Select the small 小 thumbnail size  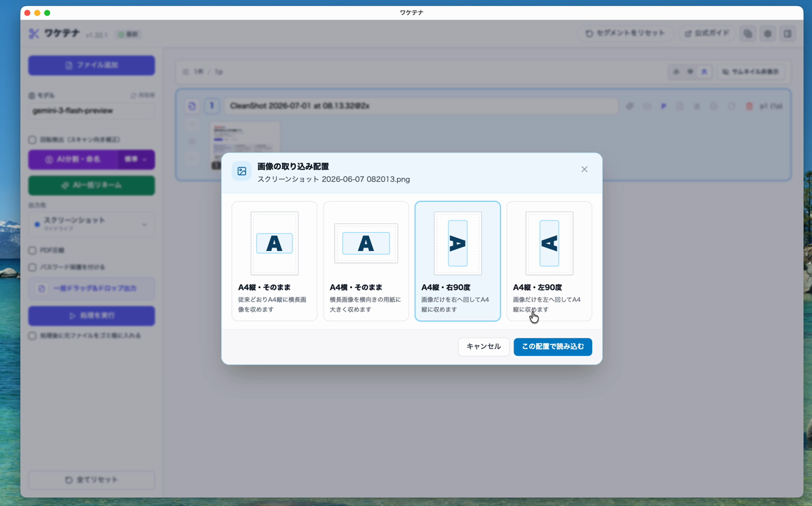(x=677, y=72)
